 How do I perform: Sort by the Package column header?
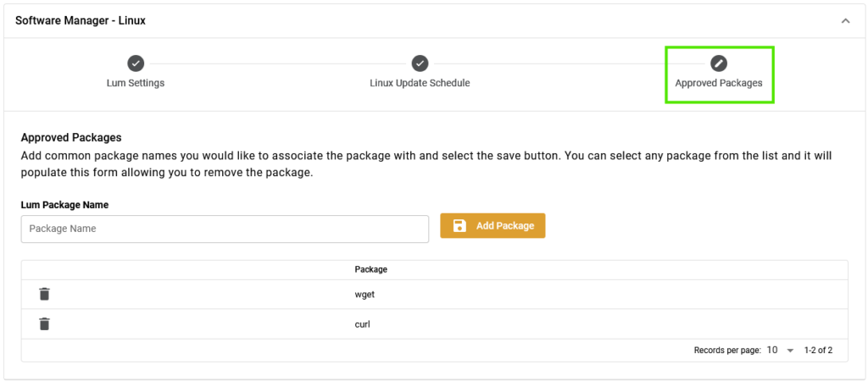point(371,270)
